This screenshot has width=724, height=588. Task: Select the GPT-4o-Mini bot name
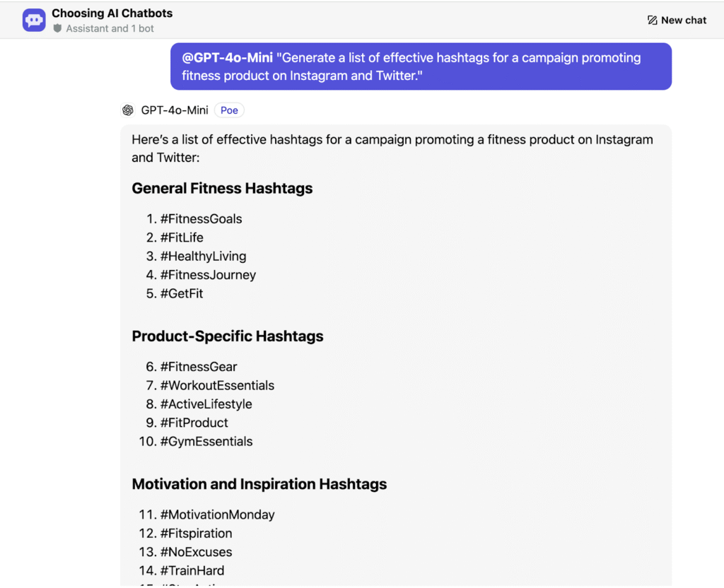175,110
